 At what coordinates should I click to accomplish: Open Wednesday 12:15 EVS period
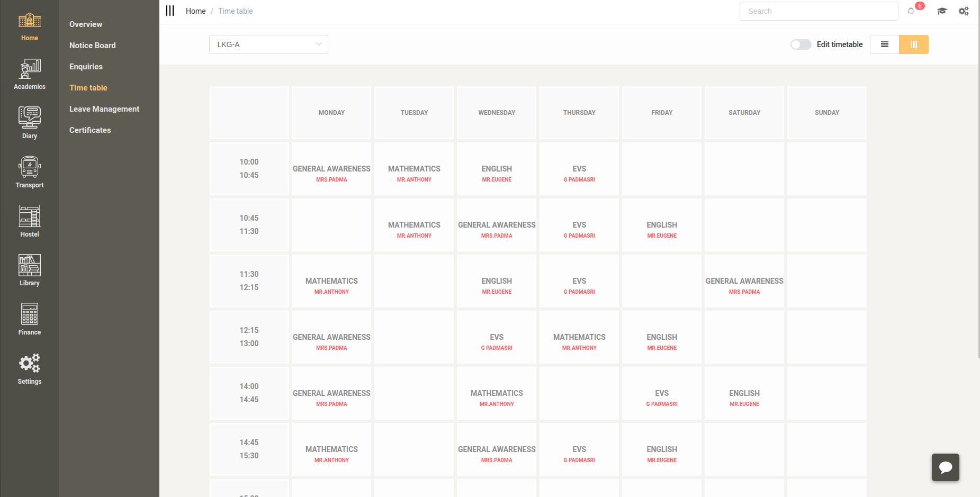tap(497, 337)
